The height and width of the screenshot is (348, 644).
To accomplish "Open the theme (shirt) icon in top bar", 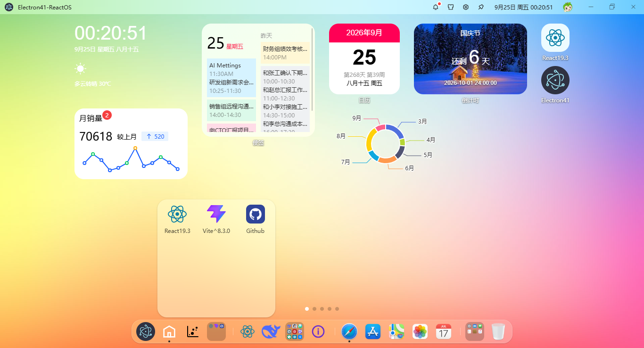I will click(x=451, y=7).
